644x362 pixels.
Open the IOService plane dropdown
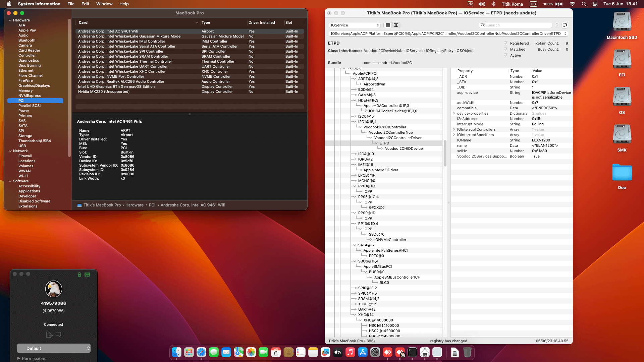pyautogui.click(x=354, y=25)
